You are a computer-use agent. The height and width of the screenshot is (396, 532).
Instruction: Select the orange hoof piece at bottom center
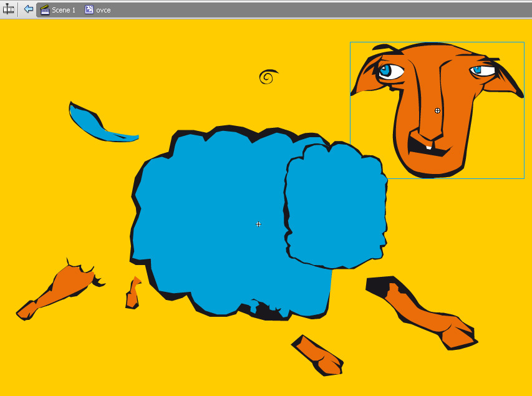(317, 355)
